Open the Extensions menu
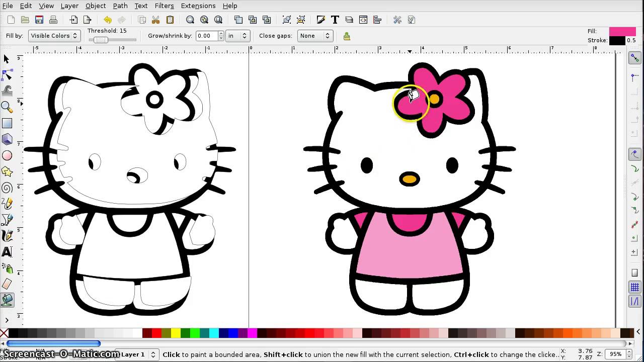This screenshot has height=362, width=644. pyautogui.click(x=198, y=6)
